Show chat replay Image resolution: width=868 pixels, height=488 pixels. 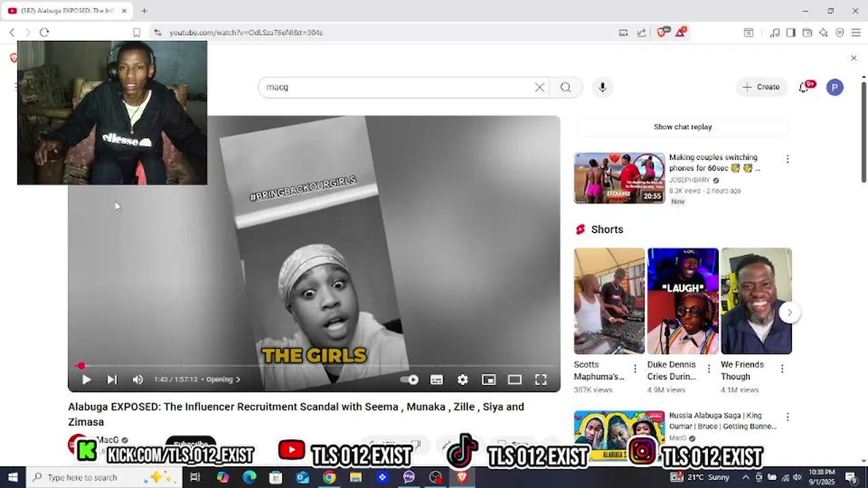click(683, 127)
